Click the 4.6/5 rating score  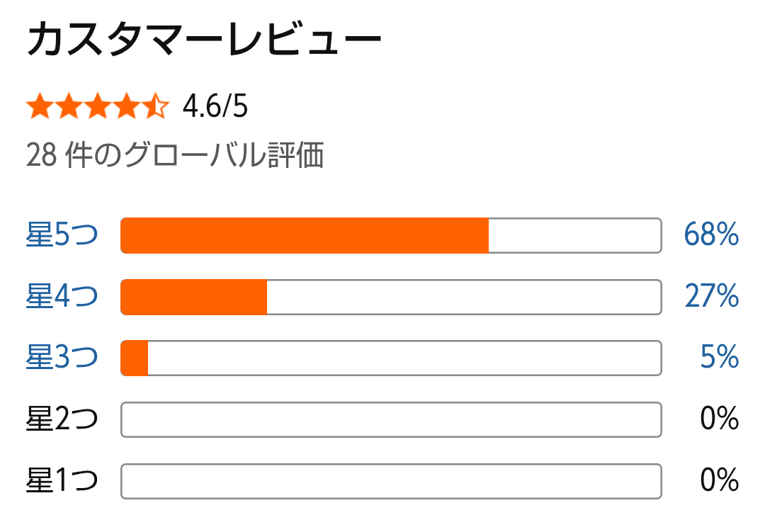(215, 108)
